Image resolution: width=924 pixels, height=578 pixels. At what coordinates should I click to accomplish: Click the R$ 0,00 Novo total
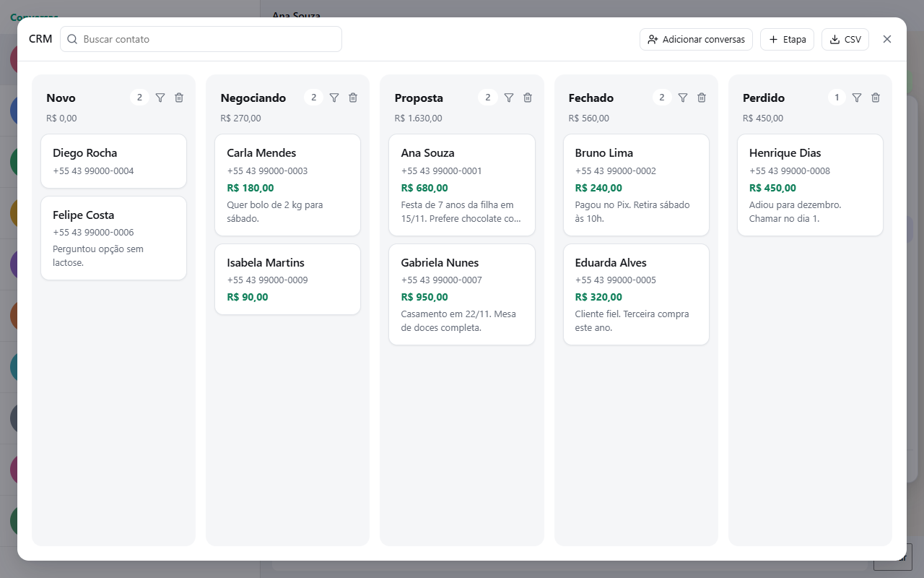pyautogui.click(x=61, y=118)
